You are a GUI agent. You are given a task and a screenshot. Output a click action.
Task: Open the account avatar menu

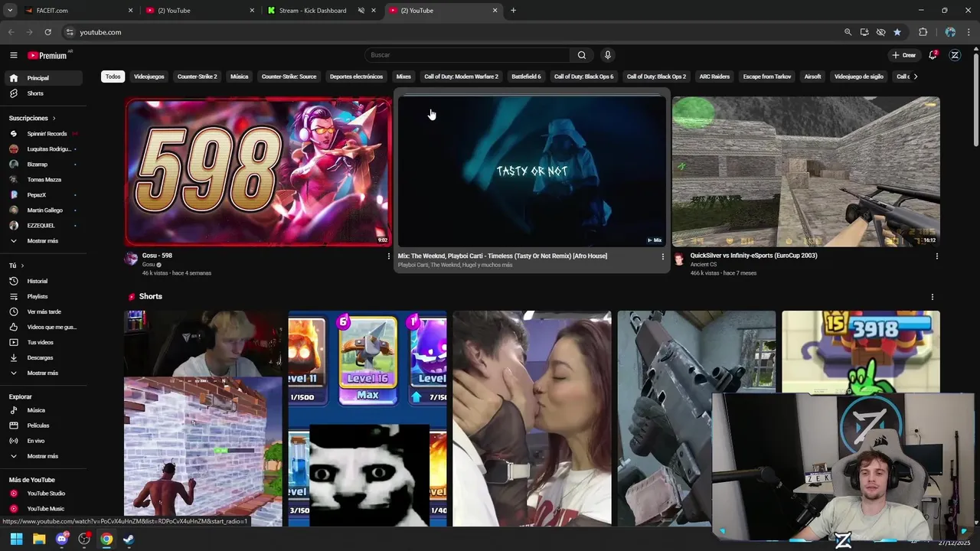point(955,55)
